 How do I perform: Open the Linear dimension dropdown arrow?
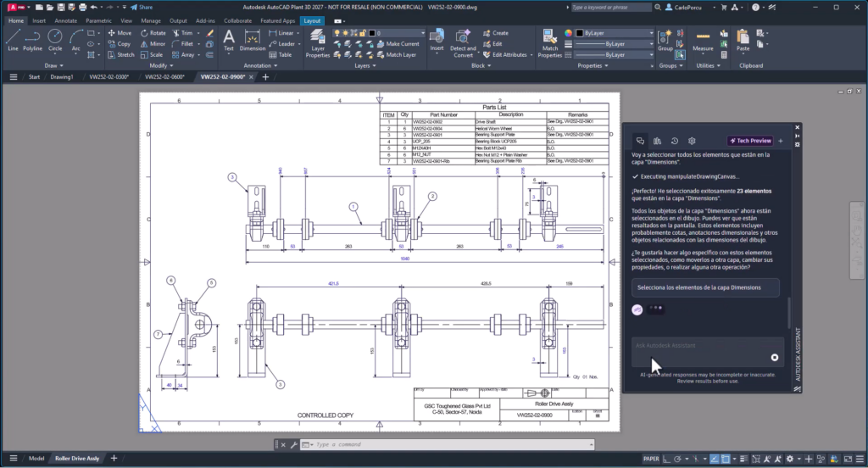point(299,33)
